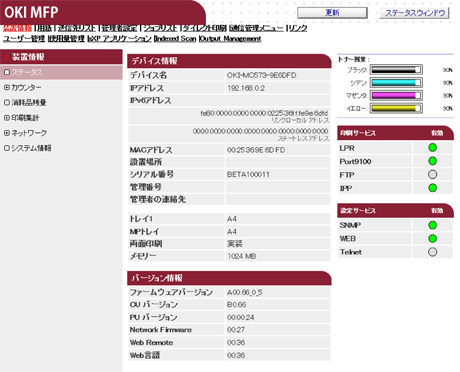
Task: Click the PU version value 00.00.24
Action: click(241, 317)
